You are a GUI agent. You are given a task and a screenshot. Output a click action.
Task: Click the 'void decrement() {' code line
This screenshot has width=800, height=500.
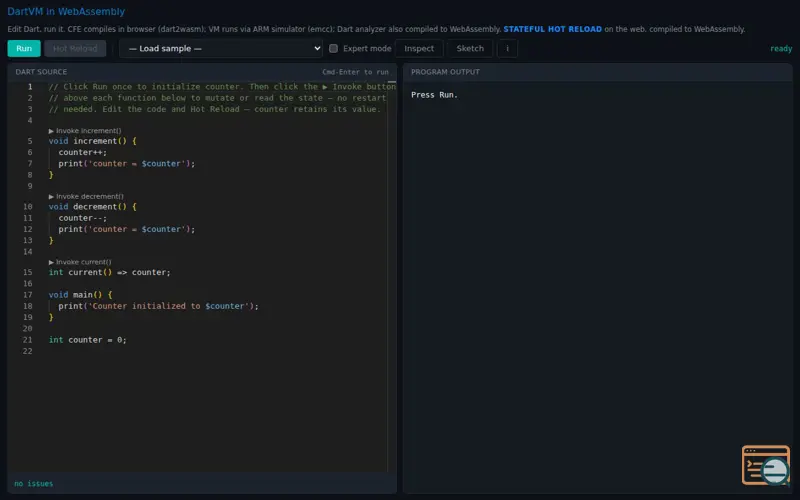point(92,207)
